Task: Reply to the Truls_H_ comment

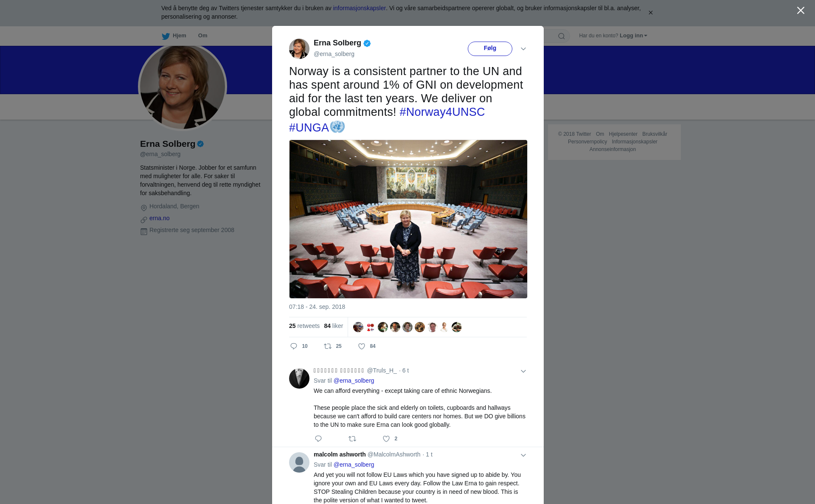Action: 318,439
